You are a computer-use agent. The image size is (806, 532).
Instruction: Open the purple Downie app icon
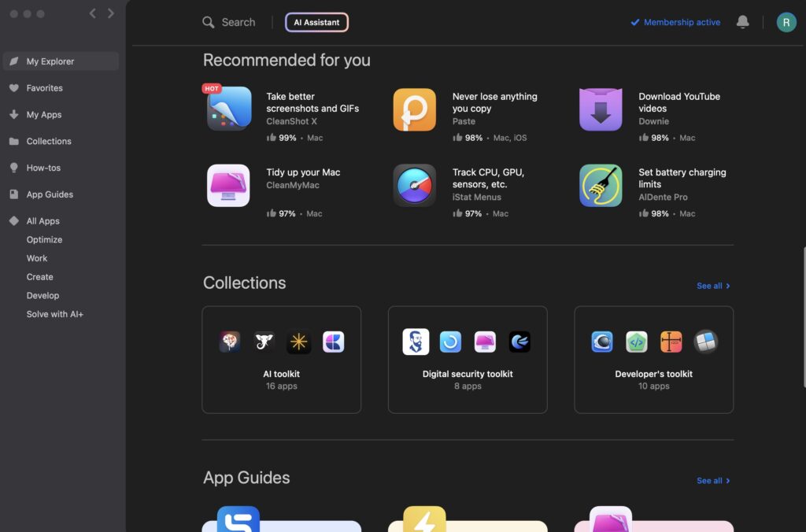pos(601,109)
